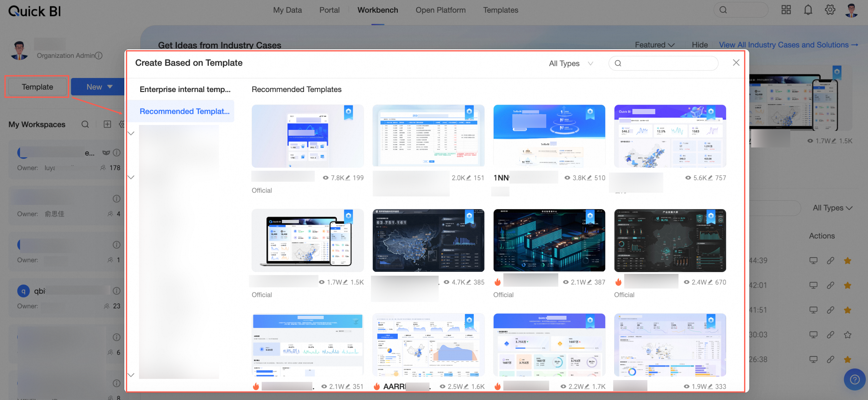This screenshot has height=400, width=868.
Task: Add a new workspace with the plus icon
Action: [x=107, y=124]
